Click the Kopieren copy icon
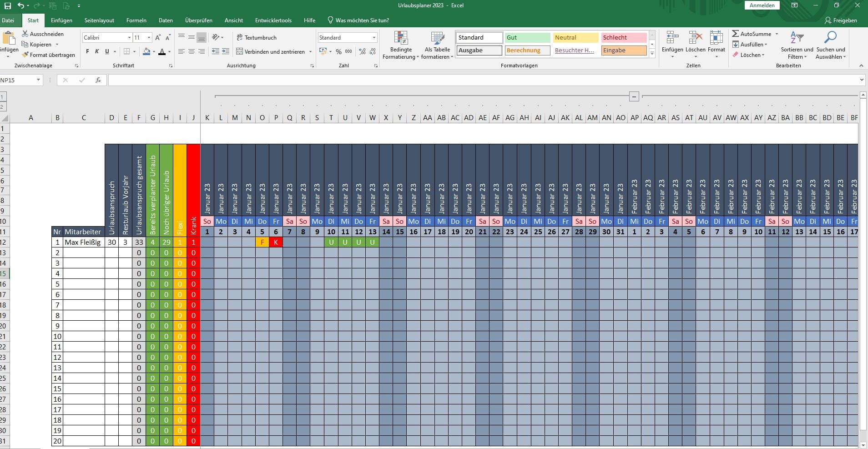 point(25,44)
